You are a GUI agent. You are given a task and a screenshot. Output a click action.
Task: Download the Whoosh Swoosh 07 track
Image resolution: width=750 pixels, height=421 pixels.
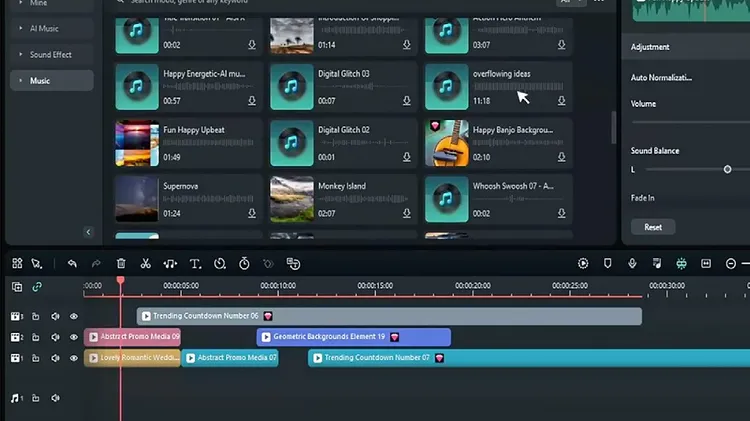(x=562, y=213)
